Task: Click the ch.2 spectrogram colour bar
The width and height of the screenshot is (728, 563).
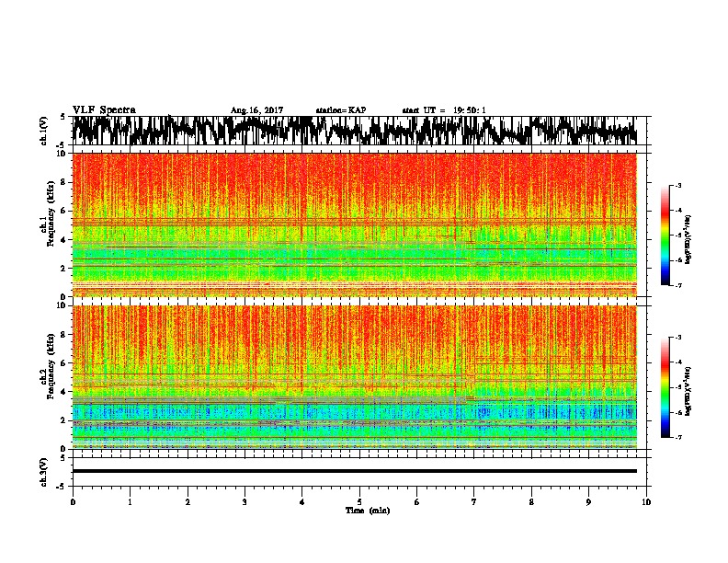Action: [665, 387]
